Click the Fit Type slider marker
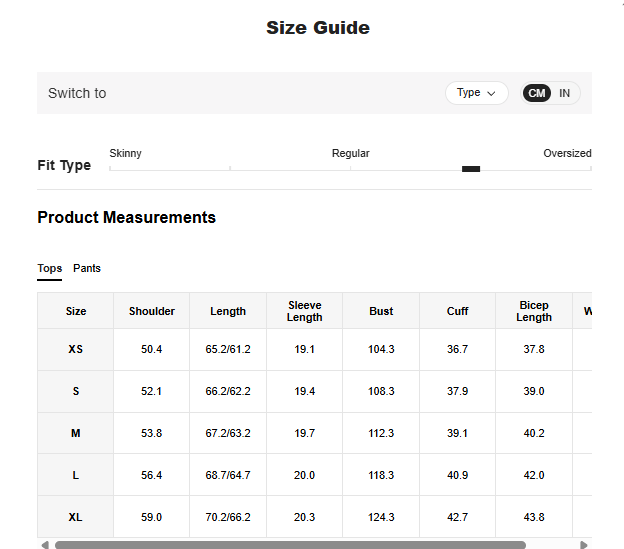Image resolution: width=624 pixels, height=549 pixels. click(x=471, y=169)
